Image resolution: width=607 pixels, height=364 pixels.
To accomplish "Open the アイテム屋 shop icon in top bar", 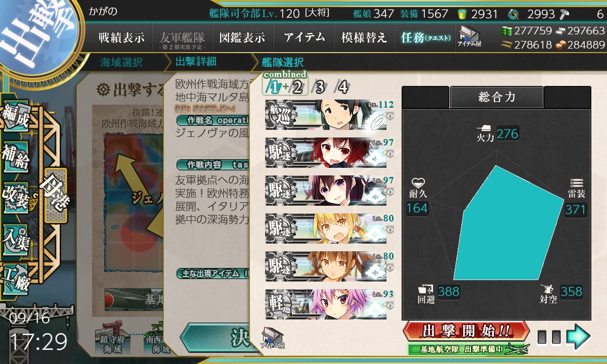I will click(470, 36).
